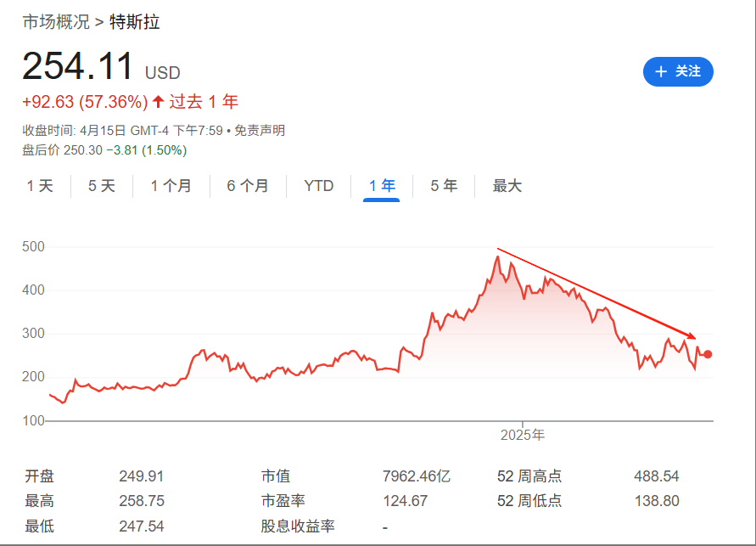Click the 254.11 current price
This screenshot has width=756, height=546.
tap(77, 66)
